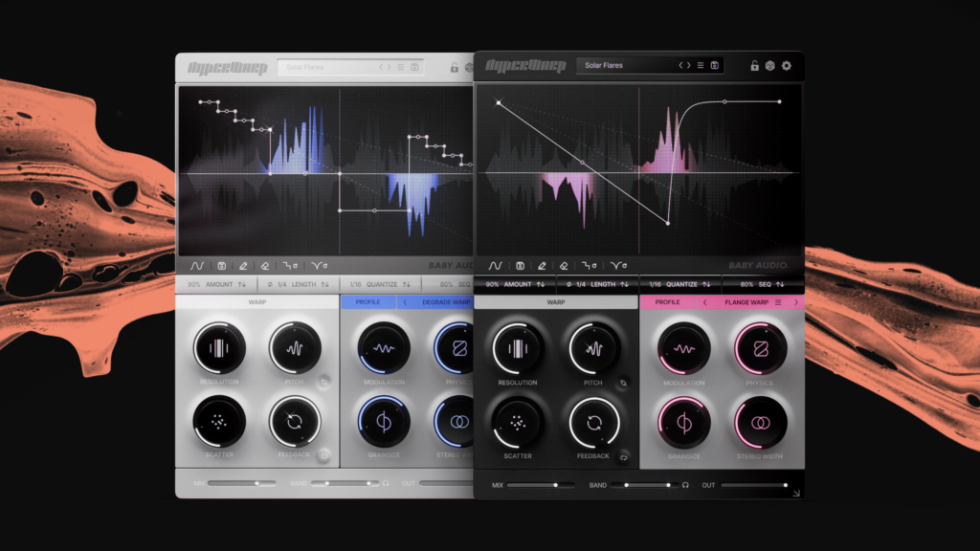
Task: Toggle small button beside Pitch in dark window
Action: point(623,383)
